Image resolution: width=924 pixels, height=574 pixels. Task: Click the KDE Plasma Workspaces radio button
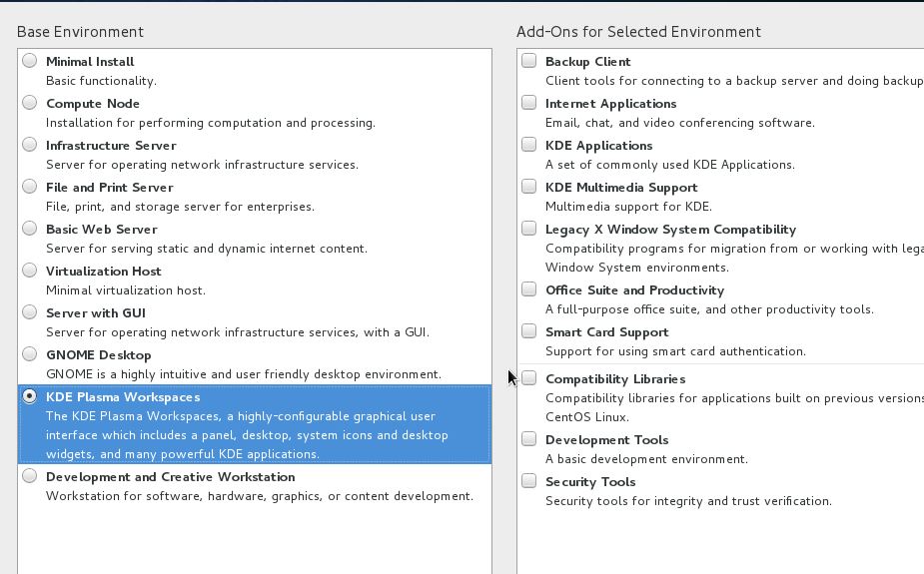pos(30,396)
